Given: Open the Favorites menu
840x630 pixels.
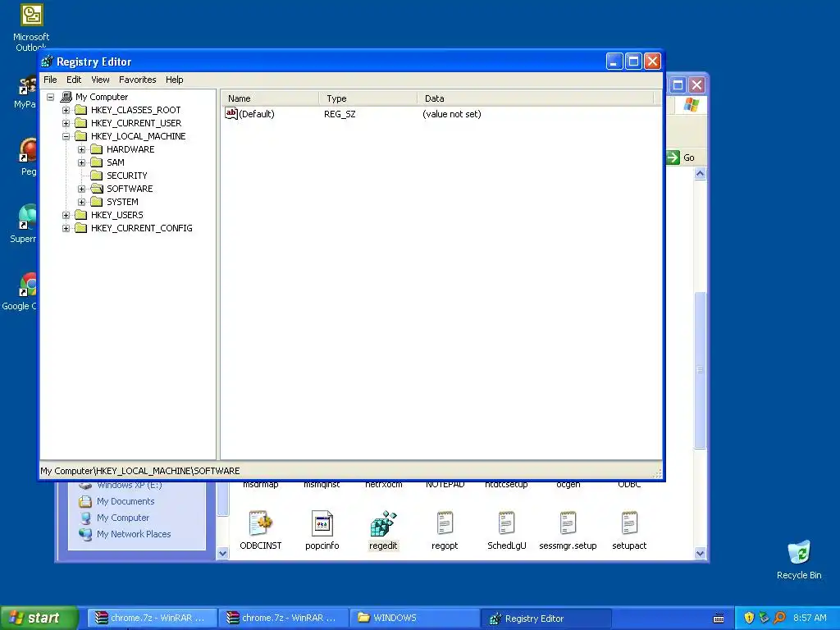Looking at the screenshot, I should [x=138, y=80].
